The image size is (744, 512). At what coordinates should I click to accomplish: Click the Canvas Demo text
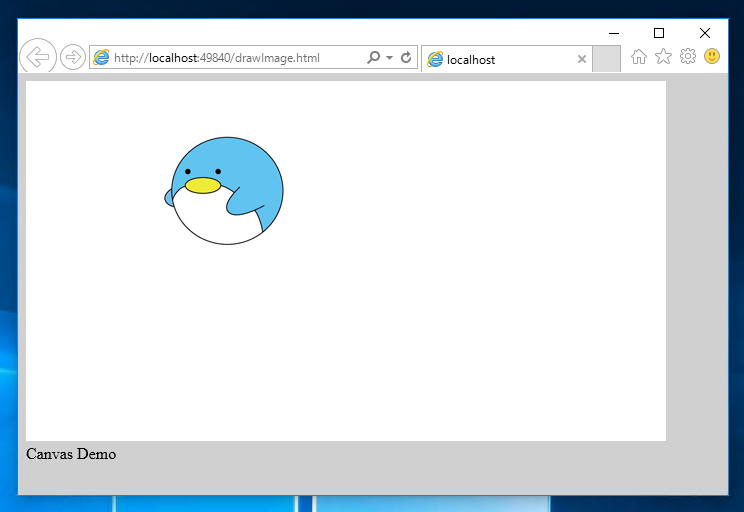tap(71, 454)
